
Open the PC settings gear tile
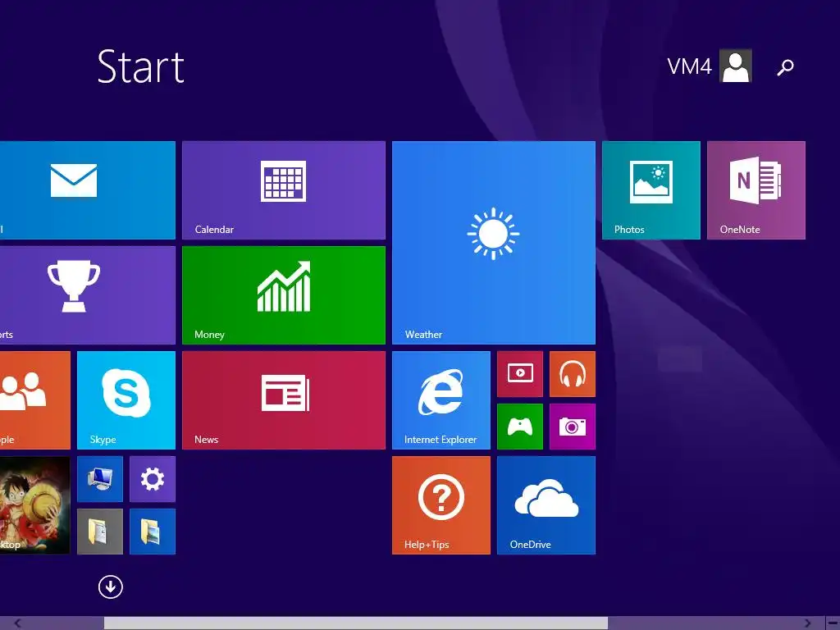coord(152,479)
